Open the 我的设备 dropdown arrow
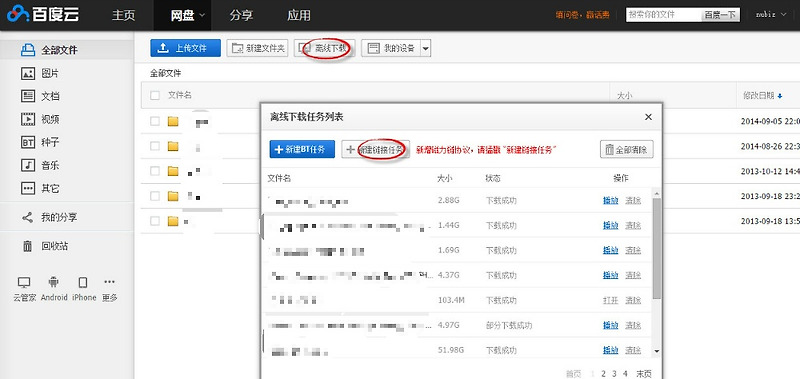This screenshot has width=800, height=379. click(x=426, y=48)
